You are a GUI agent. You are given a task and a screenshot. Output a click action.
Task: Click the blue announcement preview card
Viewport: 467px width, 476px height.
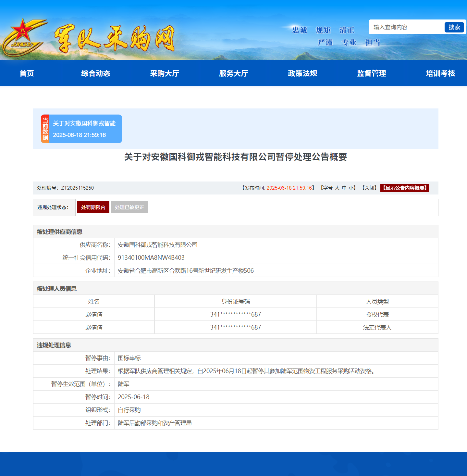click(x=87, y=129)
